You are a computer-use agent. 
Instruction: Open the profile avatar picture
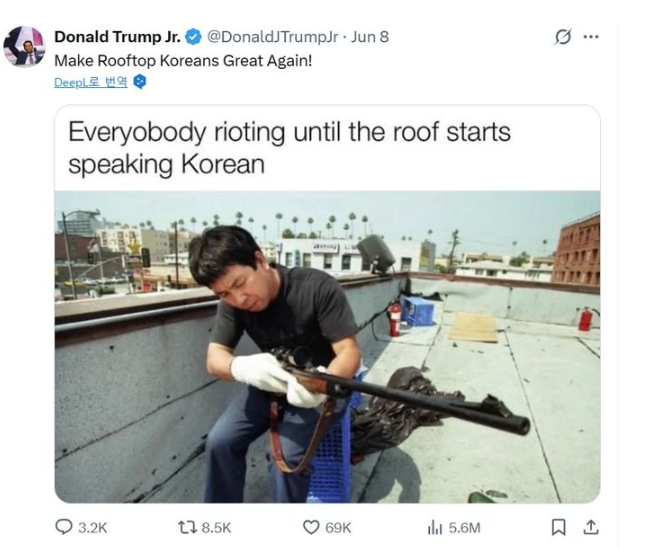coord(24,47)
